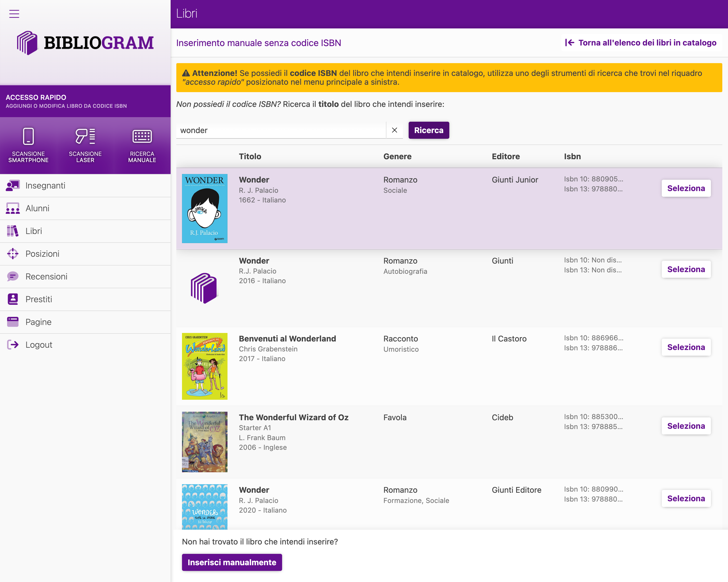This screenshot has width=728, height=582.
Task: Go to Alunni section
Action: 37,208
